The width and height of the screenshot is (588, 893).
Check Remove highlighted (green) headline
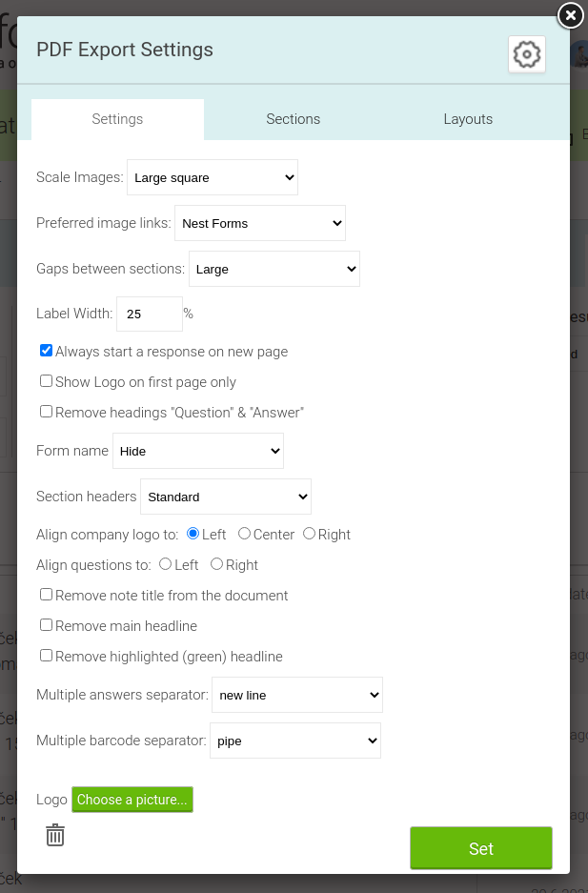[x=46, y=656]
